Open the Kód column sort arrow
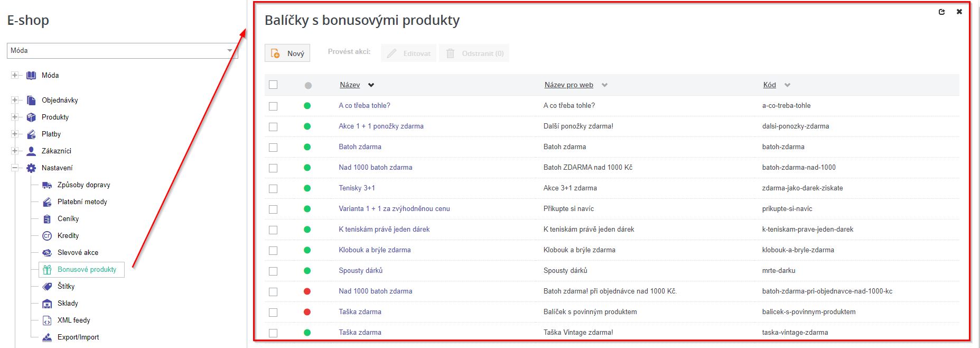The width and height of the screenshot is (980, 348). pyautogui.click(x=787, y=85)
